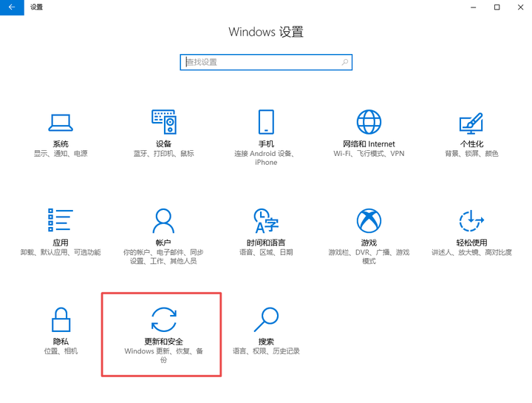Screen dimensions: 532x403
Task: Click the 讲述人、放大镜、高对比度 description
Action: (471, 252)
